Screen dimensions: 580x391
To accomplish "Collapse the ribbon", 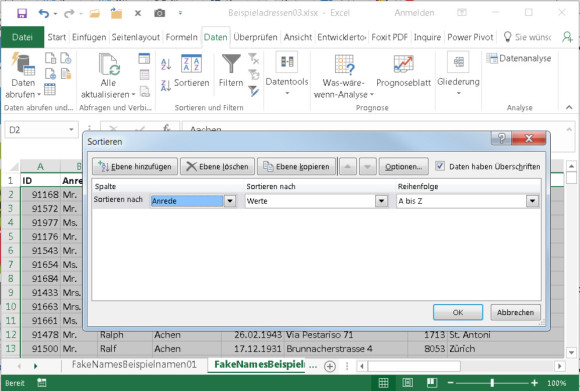I will point(569,107).
